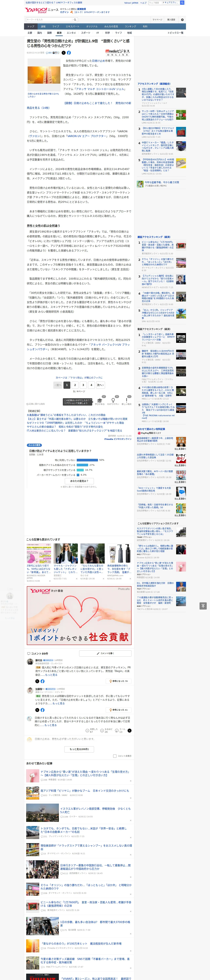Click the コメントを書く button
Screen dimensions: 210x980
point(105,654)
